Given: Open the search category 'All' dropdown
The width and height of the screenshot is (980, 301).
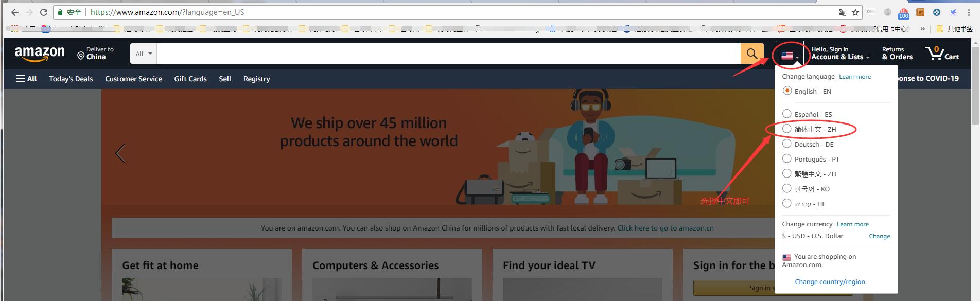Looking at the screenshot, I should pos(144,54).
